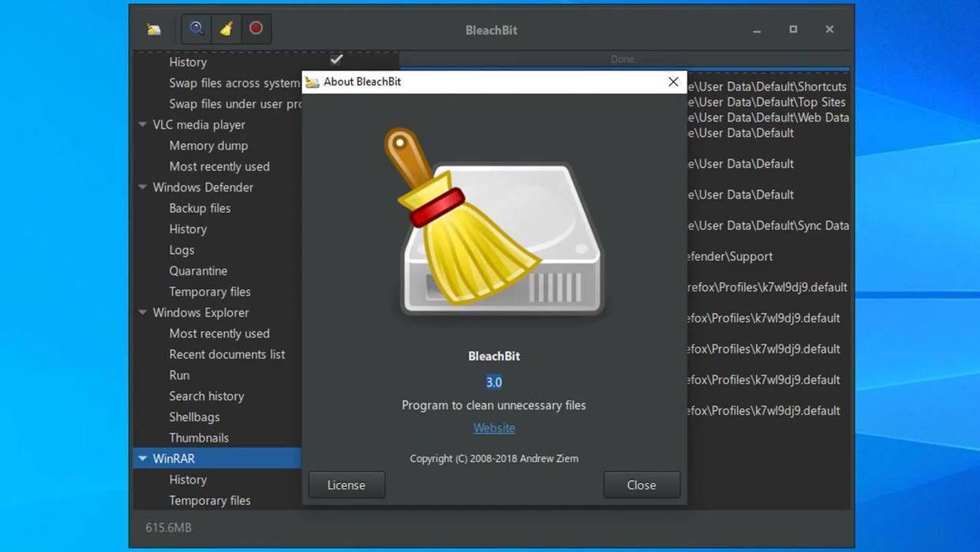Click the About BleachBit title bar icon
Image resolution: width=980 pixels, height=552 pixels.
(x=312, y=82)
